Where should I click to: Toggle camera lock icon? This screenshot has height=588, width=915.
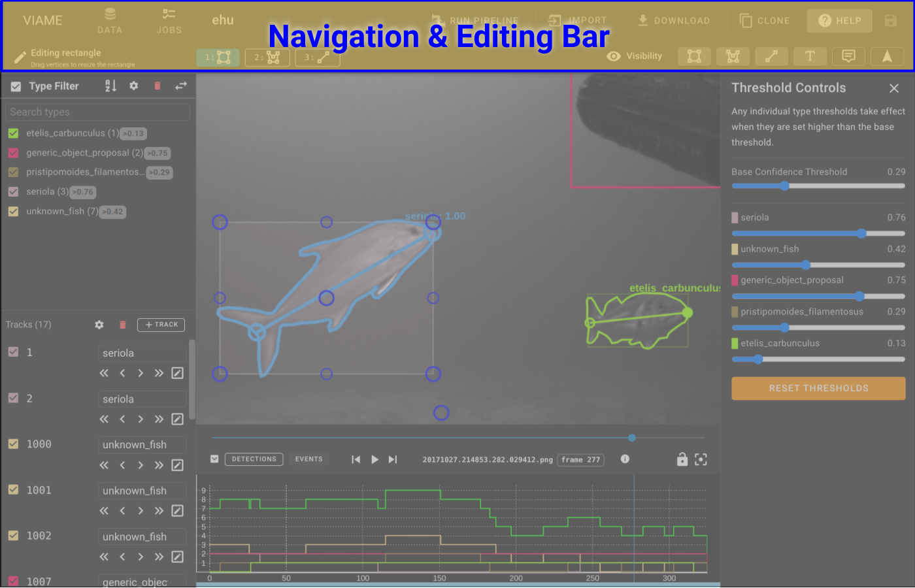coord(682,459)
